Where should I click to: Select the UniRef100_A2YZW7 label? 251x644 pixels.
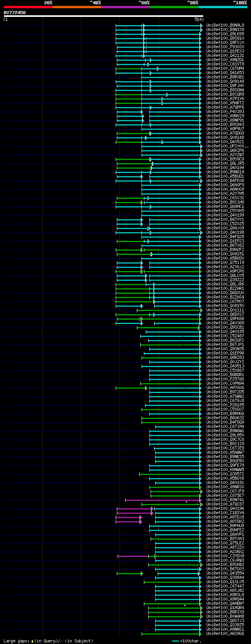[225, 155]
